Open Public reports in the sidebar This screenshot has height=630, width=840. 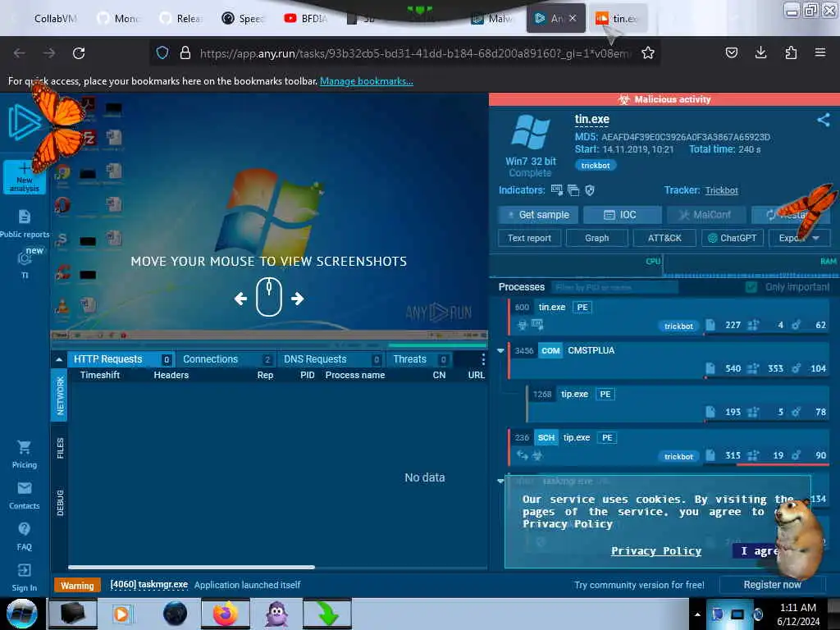click(25, 224)
